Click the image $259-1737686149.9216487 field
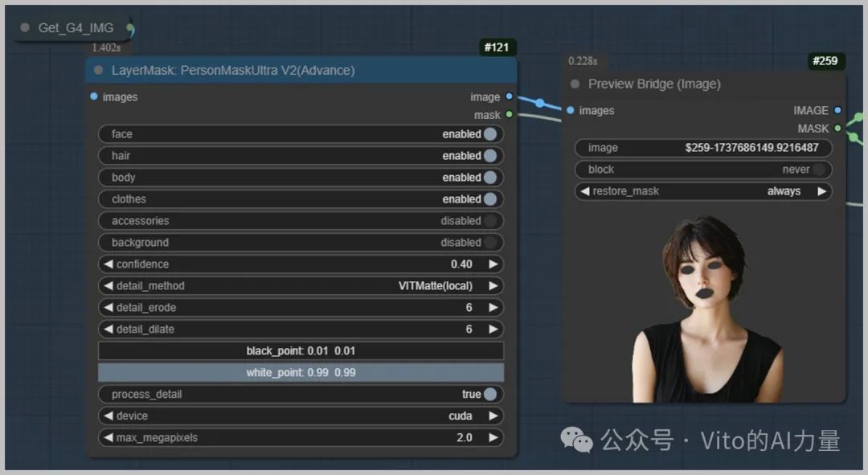The height and width of the screenshot is (475, 868). (703, 148)
